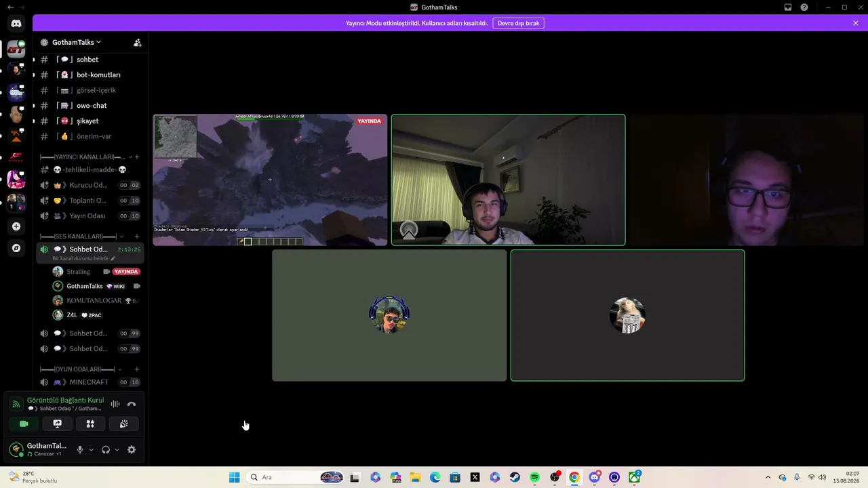
Task: Open connection details signal icon
Action: coord(16,404)
